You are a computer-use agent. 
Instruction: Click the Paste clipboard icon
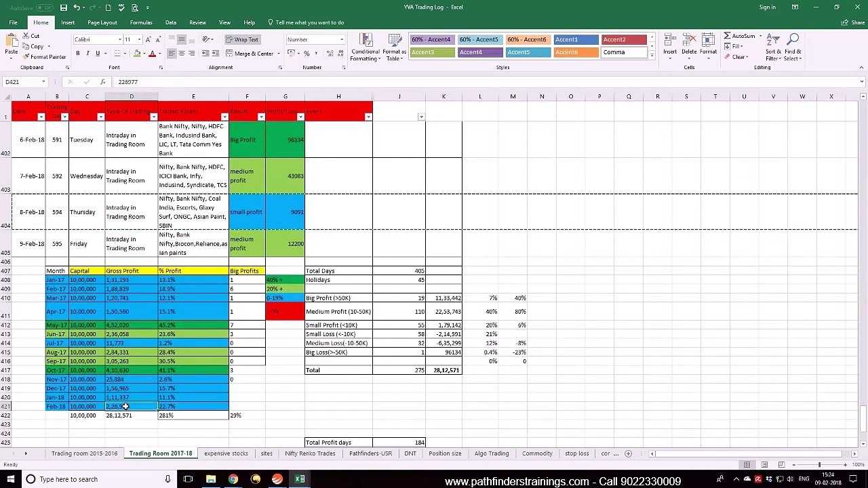click(x=11, y=41)
